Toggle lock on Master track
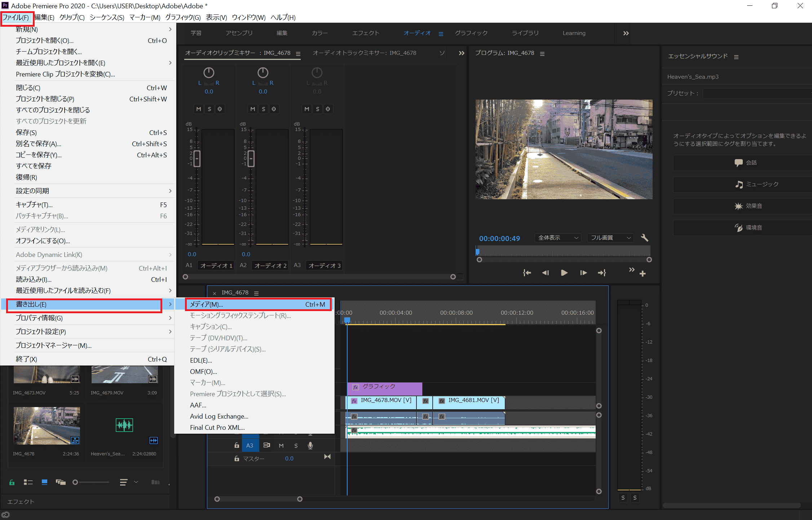Screen dimensions: 812x520 (x=237, y=459)
